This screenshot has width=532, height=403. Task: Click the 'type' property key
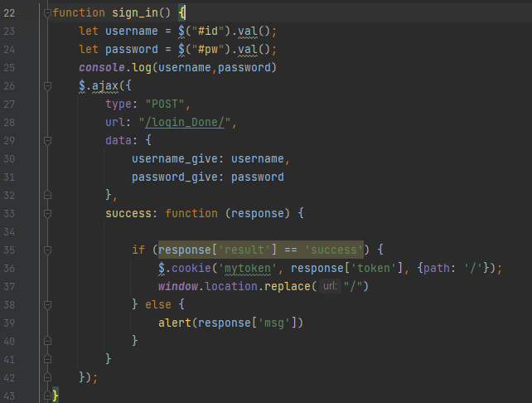pos(118,104)
